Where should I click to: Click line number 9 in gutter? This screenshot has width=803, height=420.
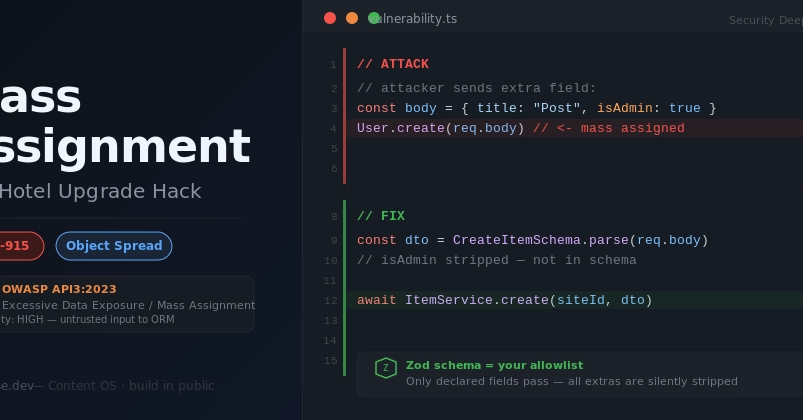click(x=334, y=241)
